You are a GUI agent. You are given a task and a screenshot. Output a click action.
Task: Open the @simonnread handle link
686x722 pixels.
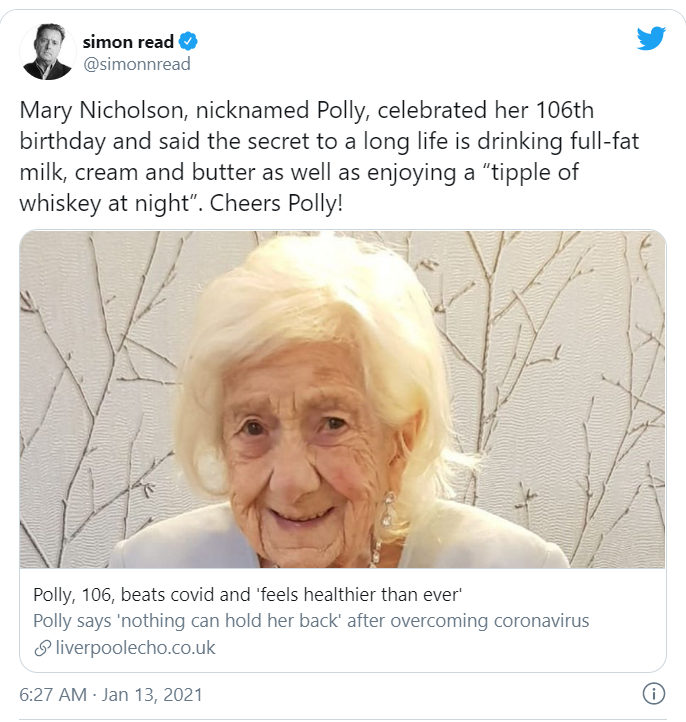point(136,64)
